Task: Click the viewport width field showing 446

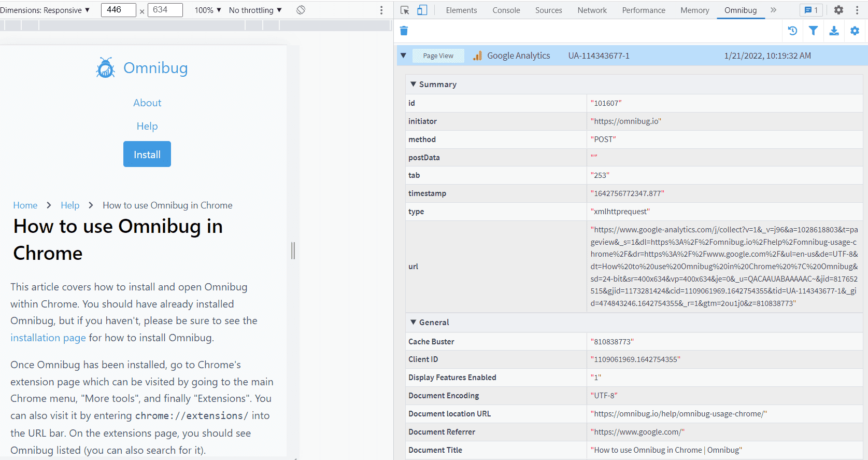Action: pyautogui.click(x=119, y=10)
